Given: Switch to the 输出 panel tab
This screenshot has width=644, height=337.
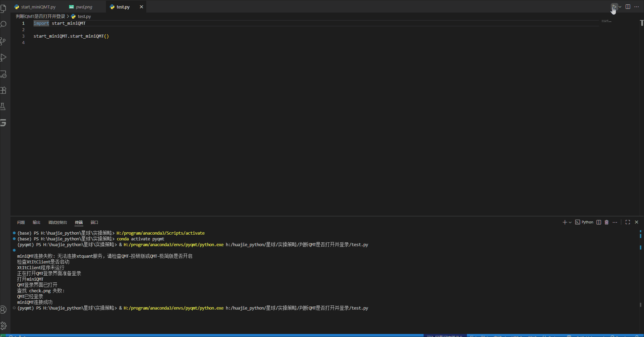Looking at the screenshot, I should click(x=36, y=222).
